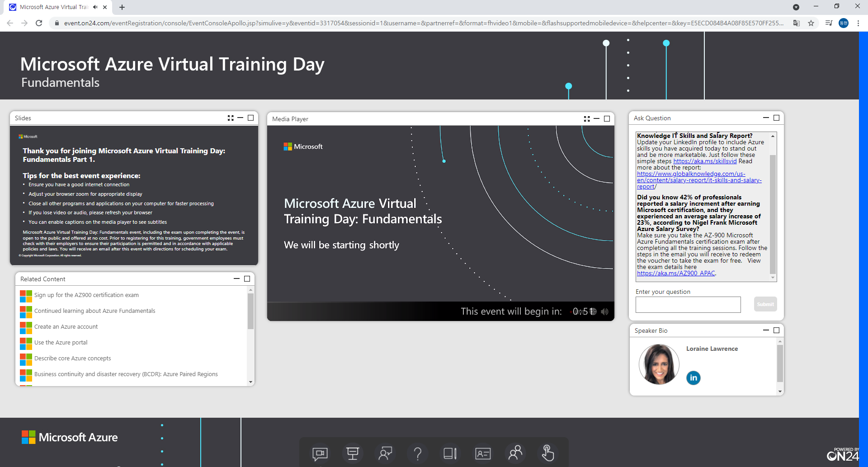Collapse the Related Content panel
Image resolution: width=868 pixels, height=467 pixels.
point(236,278)
